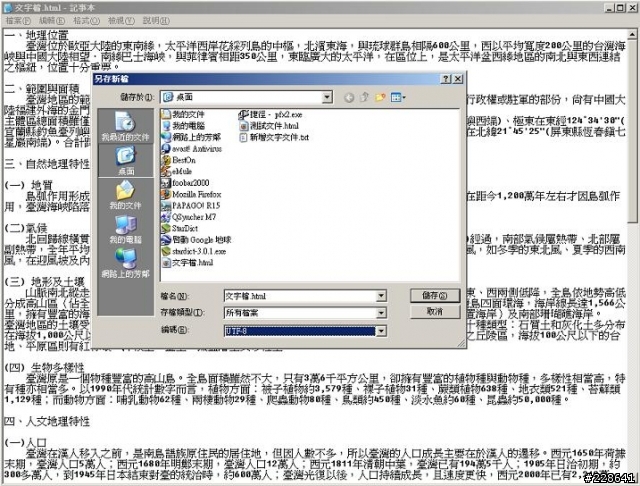Open the 說明 menu in Notepad

click(x=156, y=20)
